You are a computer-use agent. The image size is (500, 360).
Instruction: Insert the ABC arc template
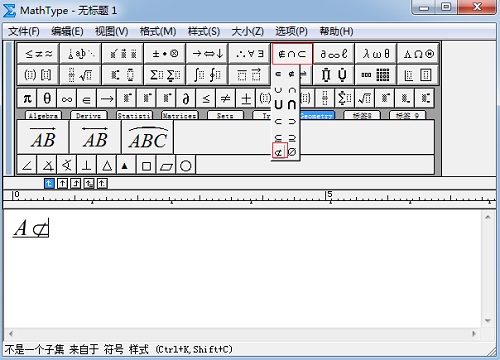[148, 137]
